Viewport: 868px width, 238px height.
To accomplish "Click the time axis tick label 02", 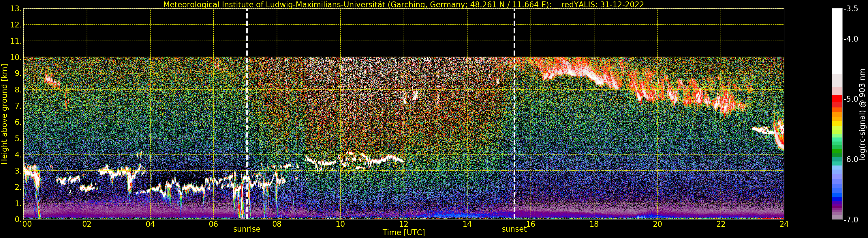I will 87,224.
